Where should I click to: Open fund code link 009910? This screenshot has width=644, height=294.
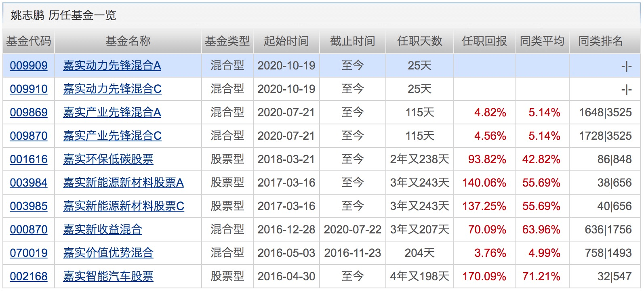29,89
